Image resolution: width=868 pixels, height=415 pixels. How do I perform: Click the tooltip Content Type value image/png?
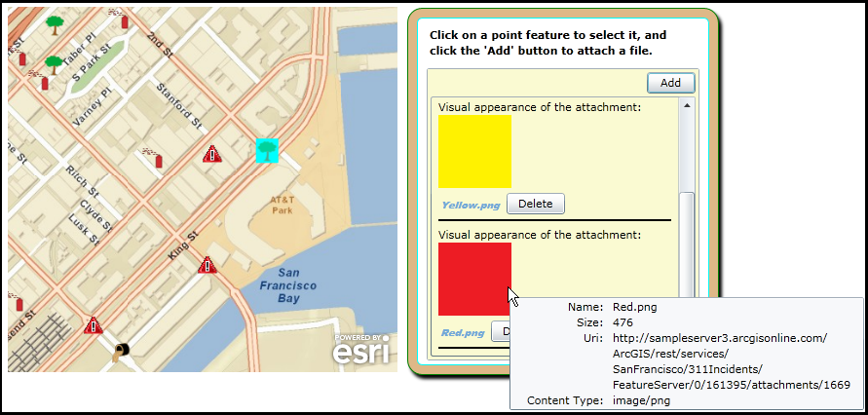(x=641, y=400)
